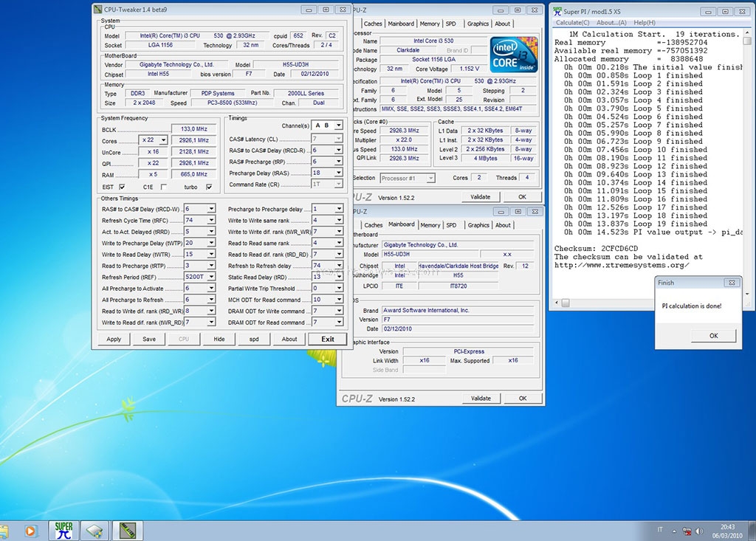Viewport: 756px width, 541px height.
Task: Expand the Read to Write dif. rank (tRD_WR) dropdown
Action: point(211,311)
